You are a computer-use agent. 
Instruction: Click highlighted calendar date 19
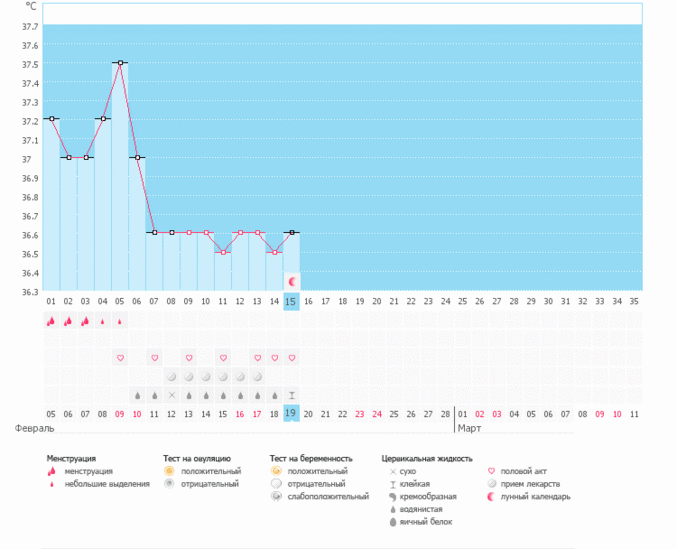coord(291,413)
